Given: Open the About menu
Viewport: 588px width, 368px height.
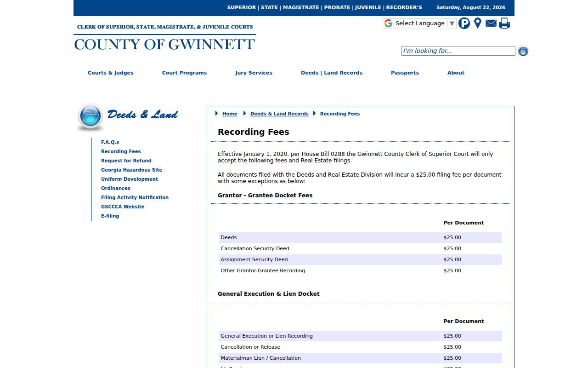Looking at the screenshot, I should 456,73.
